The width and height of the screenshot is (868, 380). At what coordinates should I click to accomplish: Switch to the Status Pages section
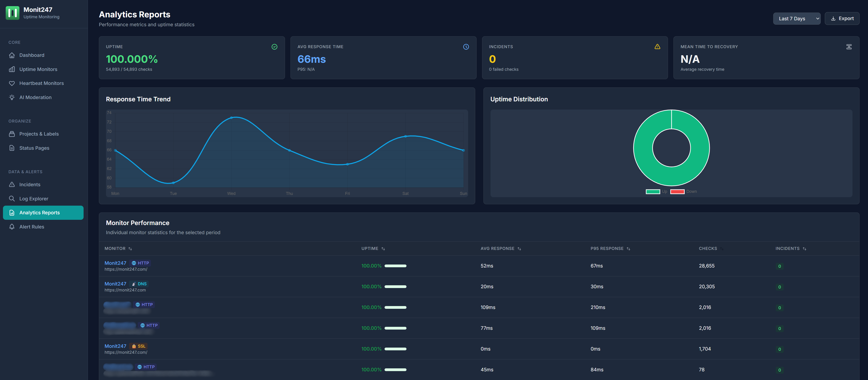(x=34, y=148)
